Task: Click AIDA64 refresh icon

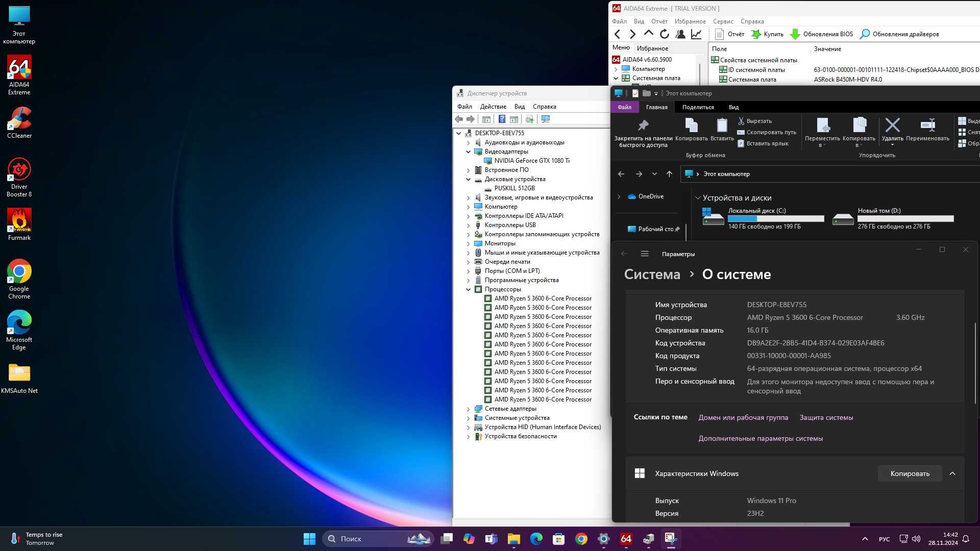Action: (664, 34)
